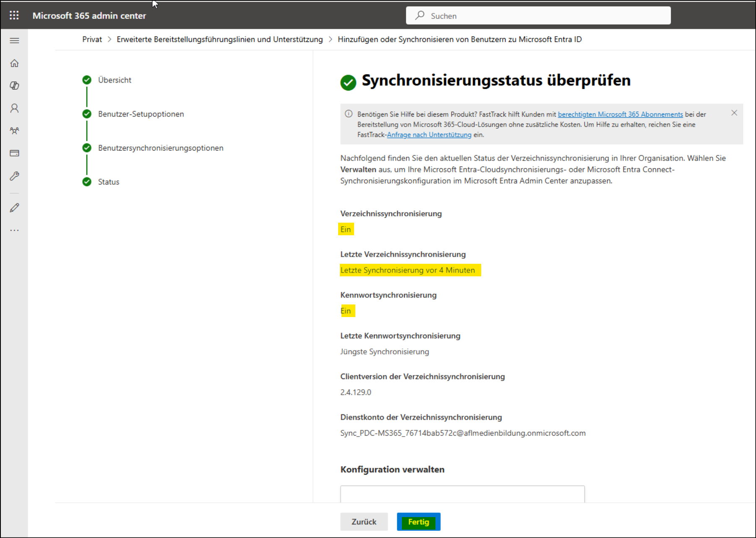Show all items via ellipsis icon
756x538 pixels.
[x=14, y=230]
